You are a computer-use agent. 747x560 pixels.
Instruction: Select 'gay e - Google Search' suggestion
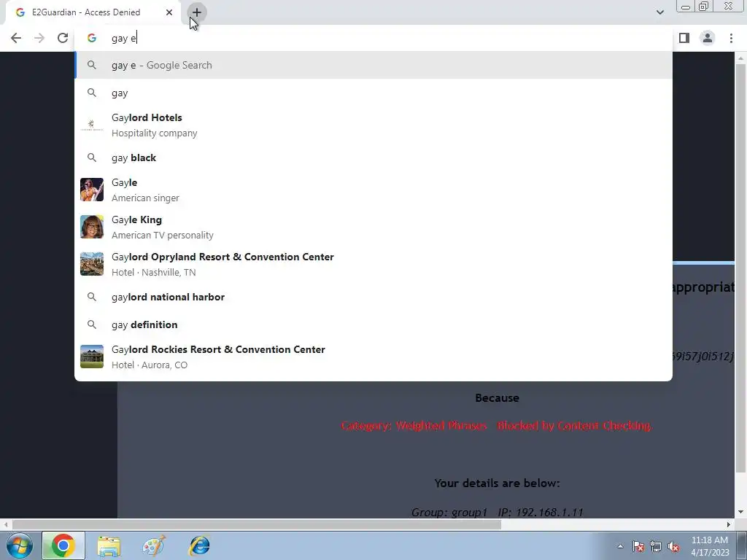coord(373,65)
